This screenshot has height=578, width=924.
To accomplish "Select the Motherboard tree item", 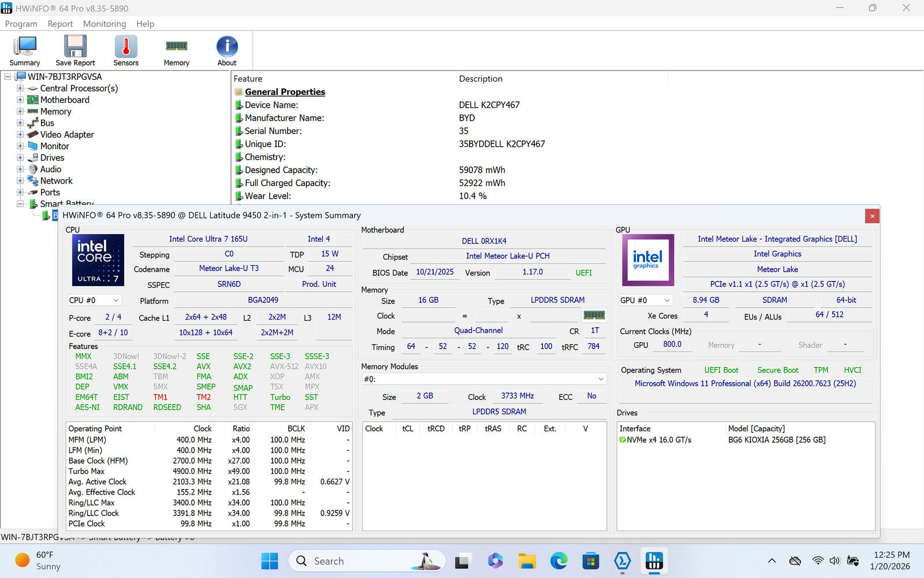I will coord(65,100).
